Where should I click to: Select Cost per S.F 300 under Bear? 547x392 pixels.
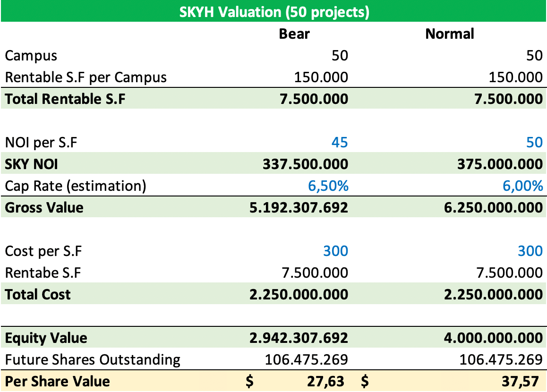click(335, 251)
